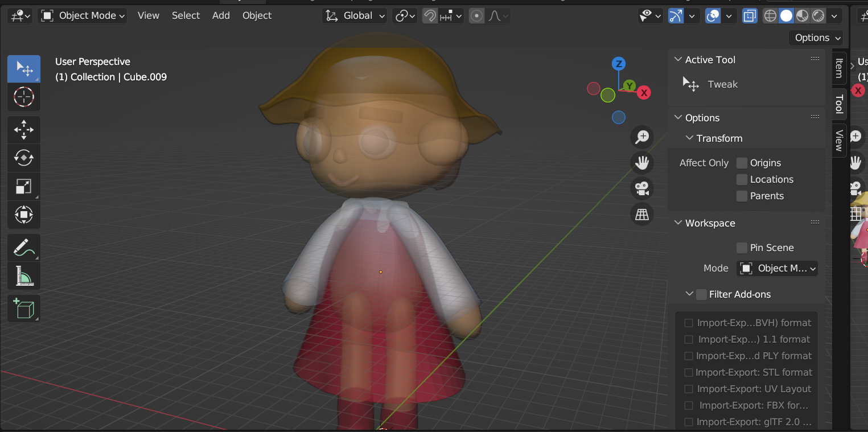The image size is (868, 432).
Task: Click the zoom viewport magnifier icon
Action: click(642, 137)
